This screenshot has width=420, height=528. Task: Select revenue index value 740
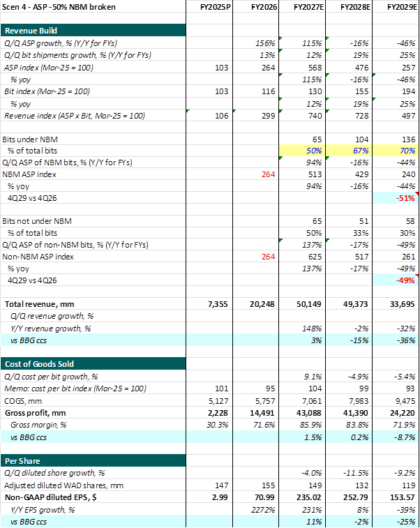pyautogui.click(x=315, y=116)
